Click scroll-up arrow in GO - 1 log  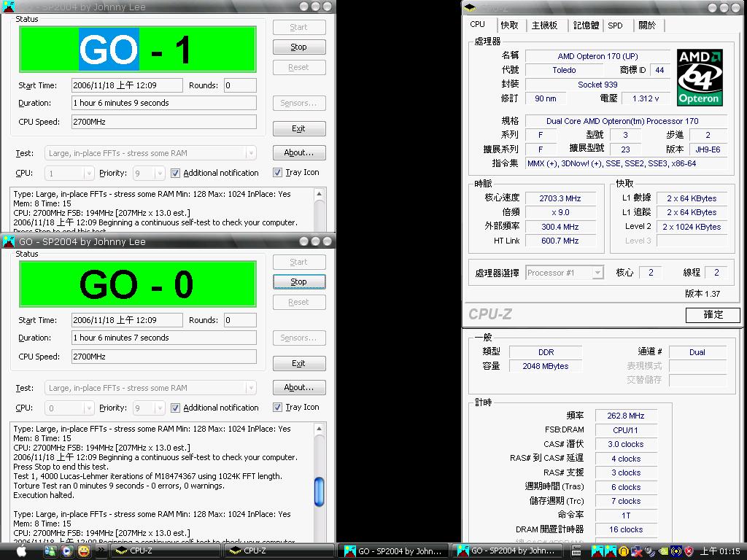pyautogui.click(x=320, y=194)
